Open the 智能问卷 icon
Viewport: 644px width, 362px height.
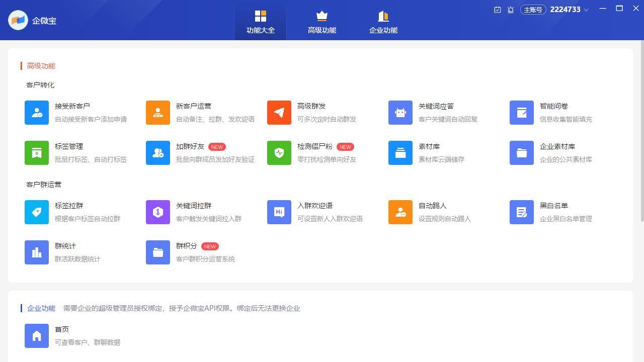tap(522, 113)
